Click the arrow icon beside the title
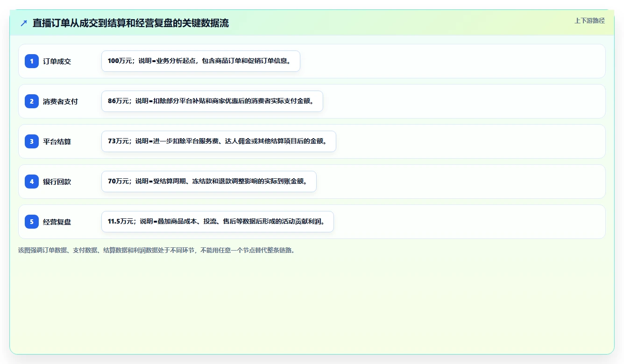This screenshot has width=624, height=364. 24,23
